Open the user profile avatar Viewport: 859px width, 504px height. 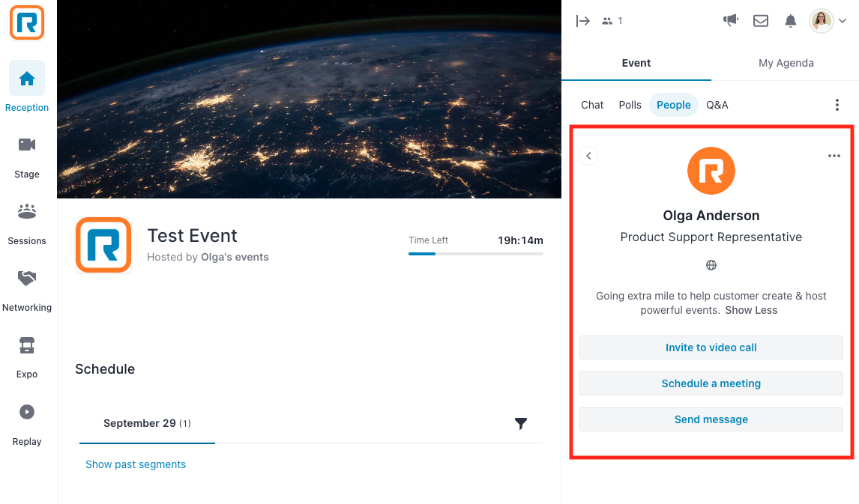pyautogui.click(x=822, y=21)
